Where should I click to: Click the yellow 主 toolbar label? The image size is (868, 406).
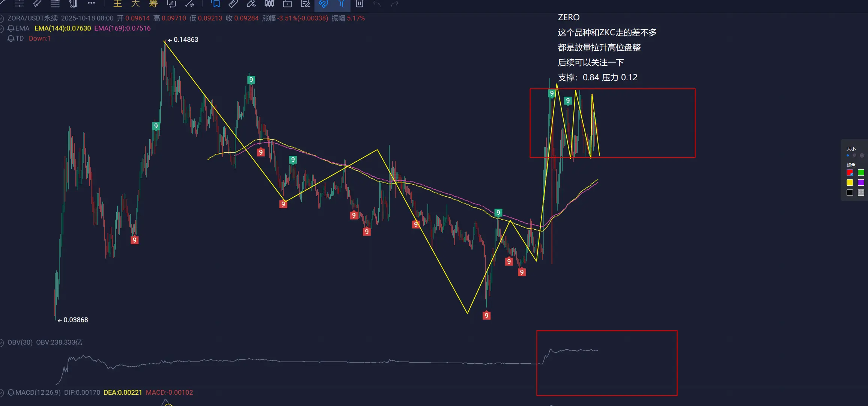(x=117, y=4)
